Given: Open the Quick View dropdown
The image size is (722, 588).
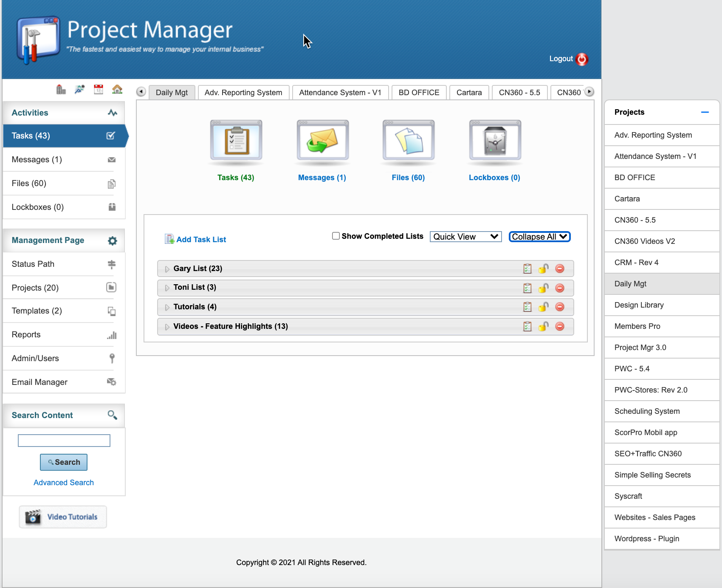Looking at the screenshot, I should pyautogui.click(x=466, y=237).
